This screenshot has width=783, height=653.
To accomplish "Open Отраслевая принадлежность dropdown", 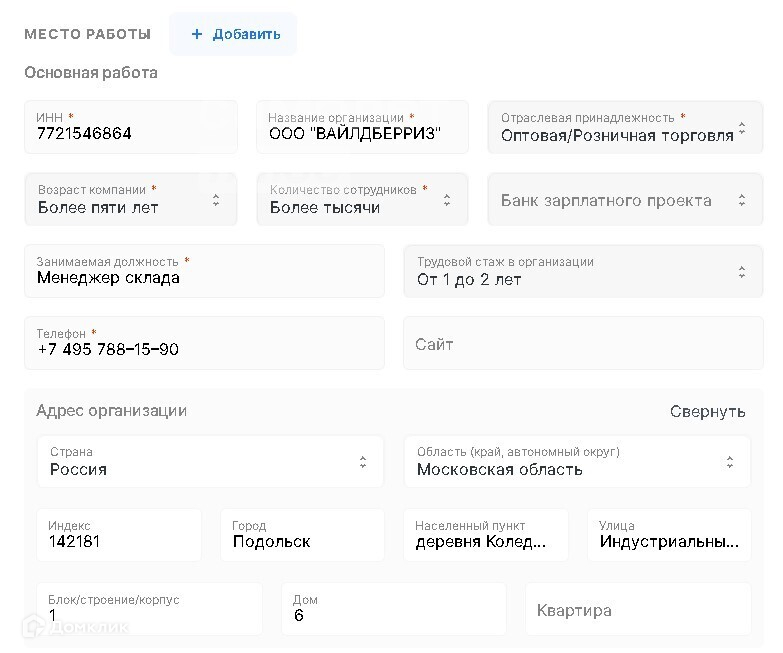I will [x=624, y=128].
